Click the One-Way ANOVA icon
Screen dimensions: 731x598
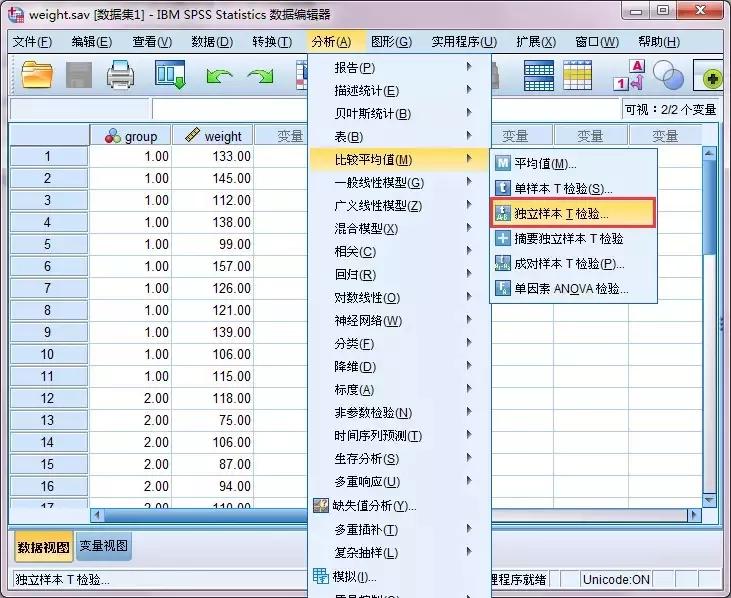tap(503, 289)
